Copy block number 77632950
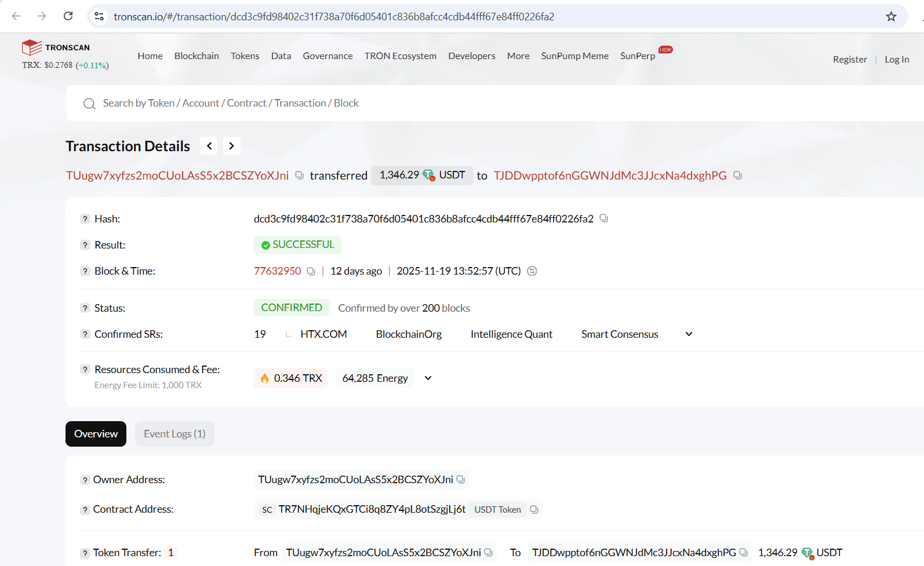924x566 pixels. tap(311, 271)
